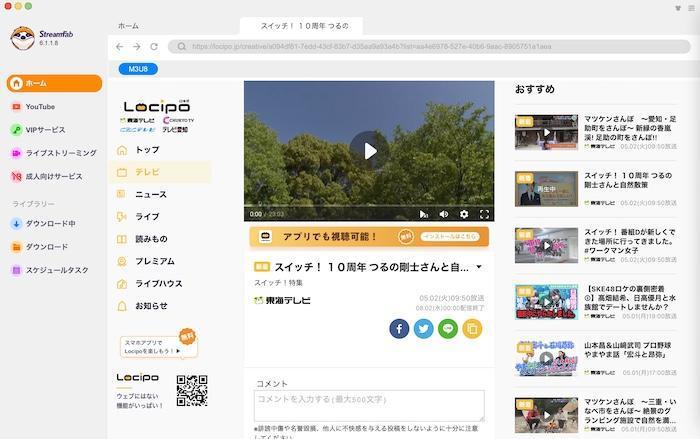Viewport: 700px width, 439px height.
Task: Open マツケンさんぽ 愛知・足助町 thumbnail
Action: pos(546,132)
